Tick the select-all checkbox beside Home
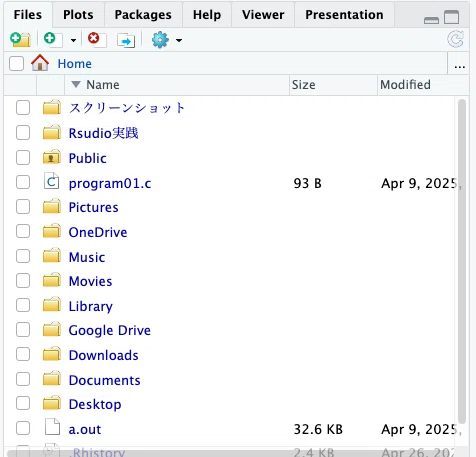This screenshot has width=476, height=457. pyautogui.click(x=17, y=63)
